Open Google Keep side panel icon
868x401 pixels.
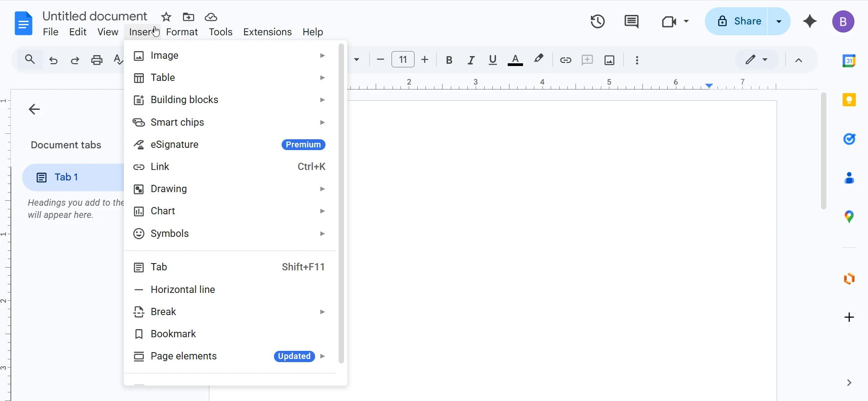tap(849, 100)
